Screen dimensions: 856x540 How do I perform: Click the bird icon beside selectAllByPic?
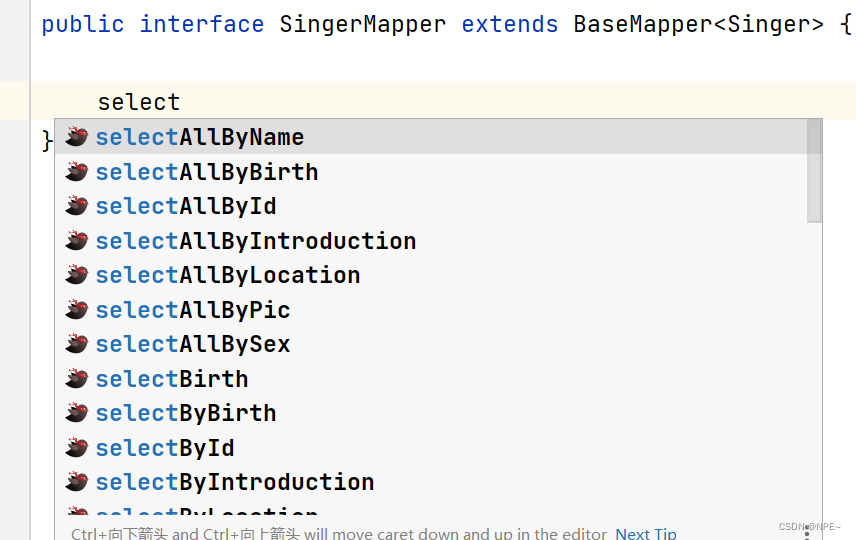click(76, 310)
